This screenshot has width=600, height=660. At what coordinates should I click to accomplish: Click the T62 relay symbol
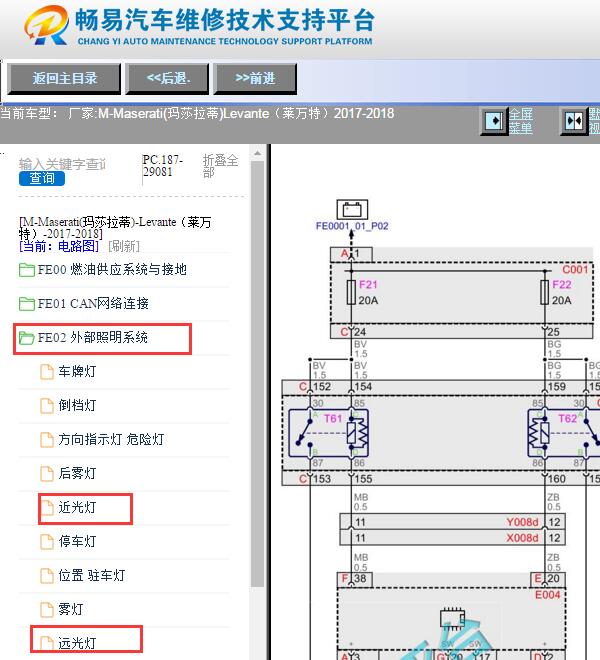coord(564,433)
